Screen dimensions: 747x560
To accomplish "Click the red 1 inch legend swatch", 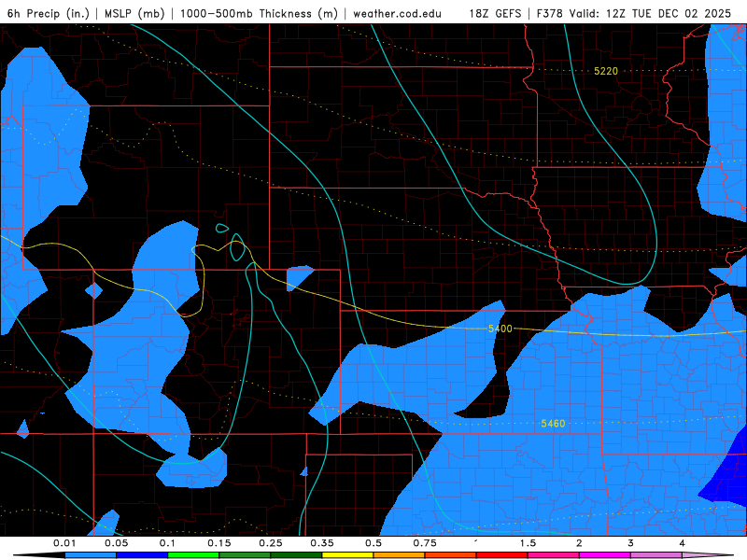I will [502, 555].
